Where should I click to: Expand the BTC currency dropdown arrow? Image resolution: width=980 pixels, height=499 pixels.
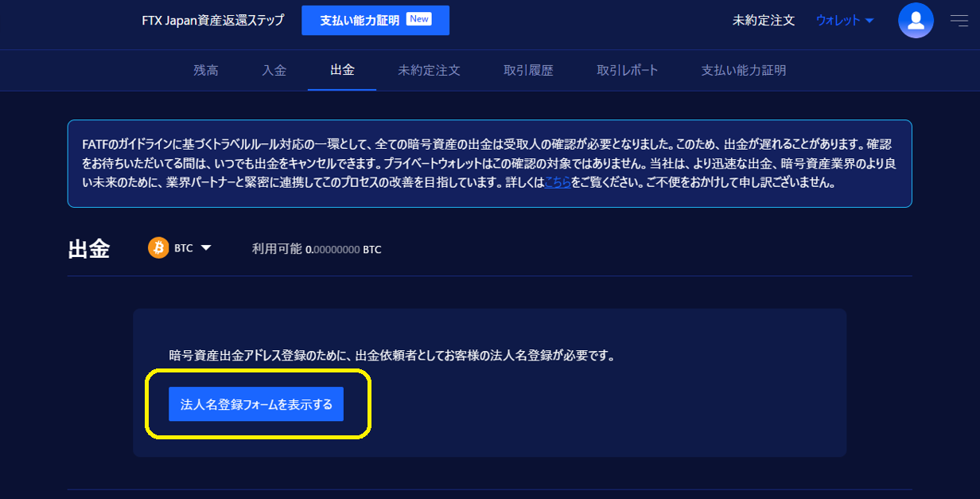206,248
